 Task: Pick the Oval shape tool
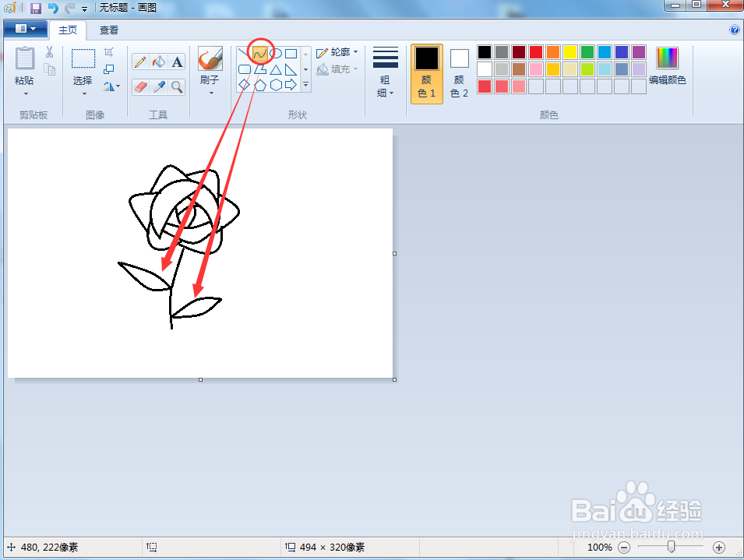coord(275,53)
